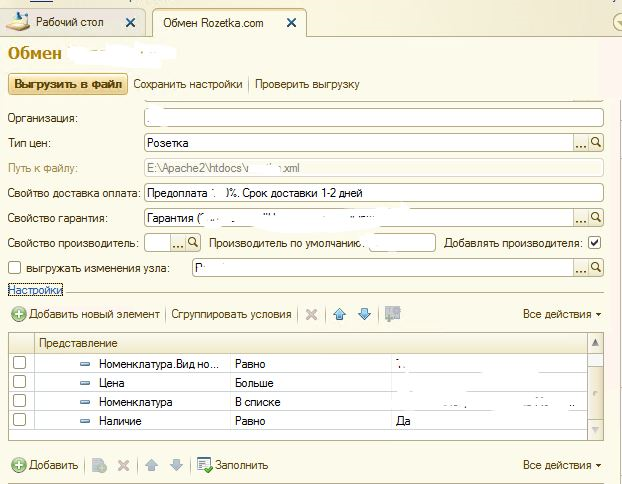Switch to the Обмен Rozetka.com tab

(213, 23)
